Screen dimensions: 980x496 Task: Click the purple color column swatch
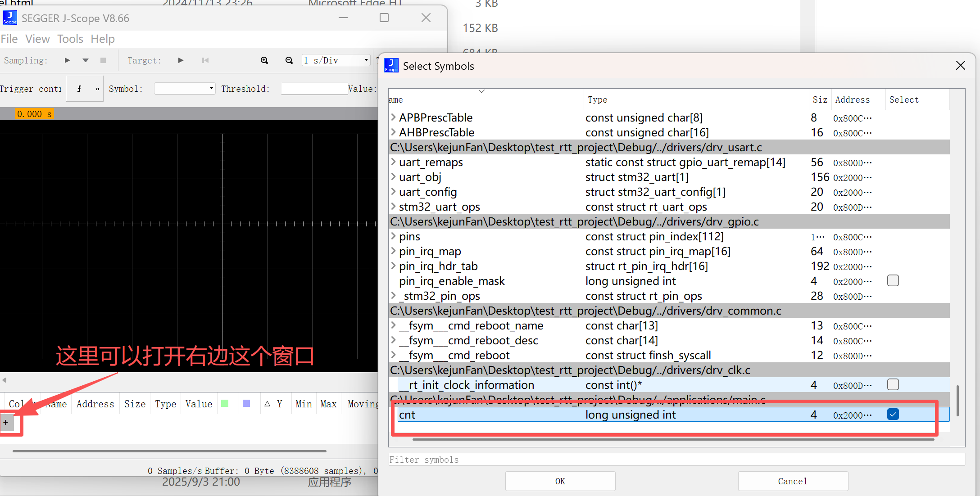[x=246, y=403]
